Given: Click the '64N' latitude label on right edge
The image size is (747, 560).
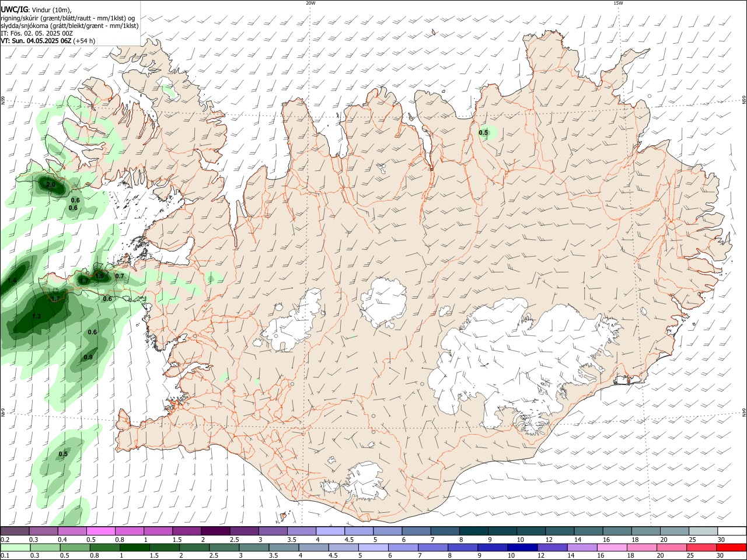Looking at the screenshot, I should (x=744, y=412).
